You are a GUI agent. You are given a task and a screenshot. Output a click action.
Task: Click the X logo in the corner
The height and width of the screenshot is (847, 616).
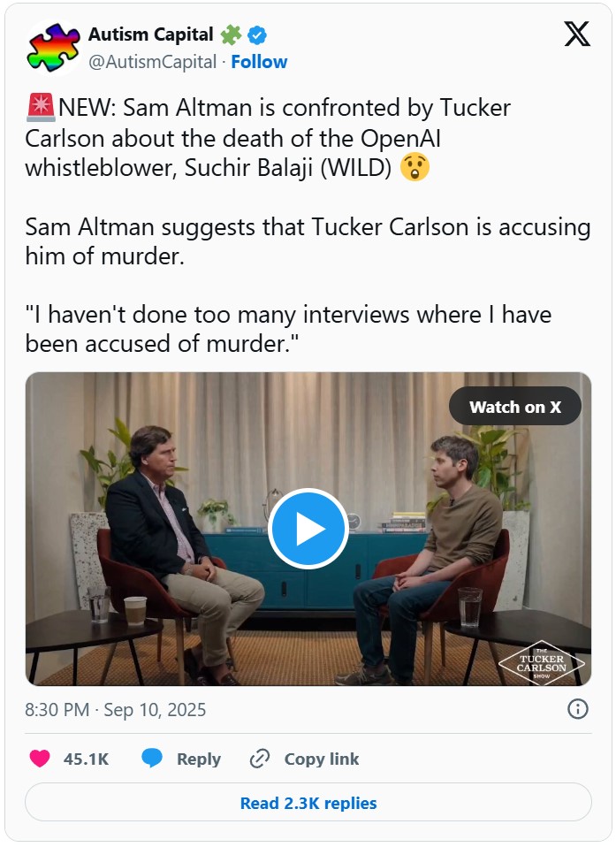pyautogui.click(x=576, y=34)
